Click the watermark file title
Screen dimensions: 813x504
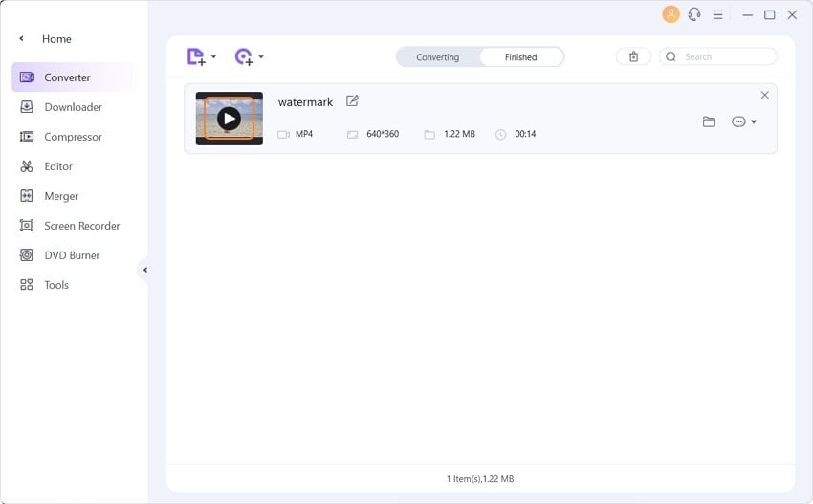click(x=305, y=102)
